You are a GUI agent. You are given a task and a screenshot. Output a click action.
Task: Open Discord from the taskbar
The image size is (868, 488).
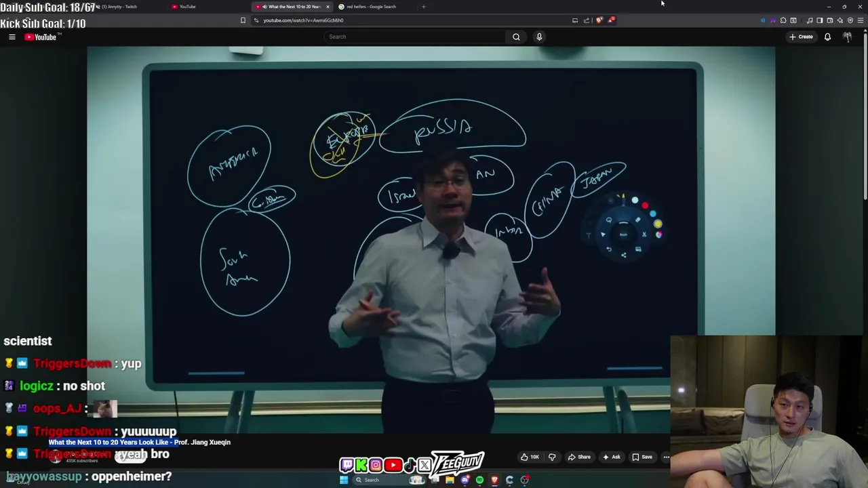tap(465, 480)
